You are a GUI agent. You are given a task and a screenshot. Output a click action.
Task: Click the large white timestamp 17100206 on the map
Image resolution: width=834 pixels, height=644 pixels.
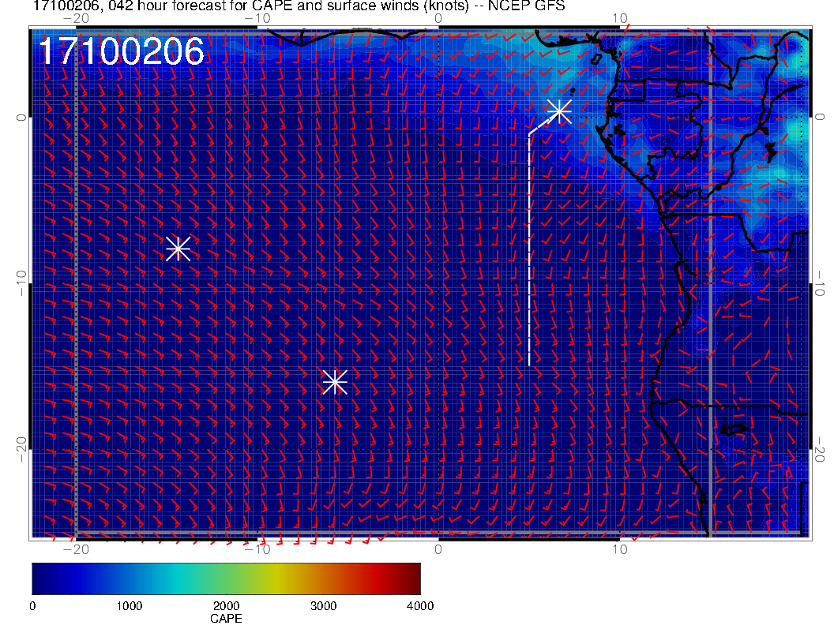click(122, 51)
